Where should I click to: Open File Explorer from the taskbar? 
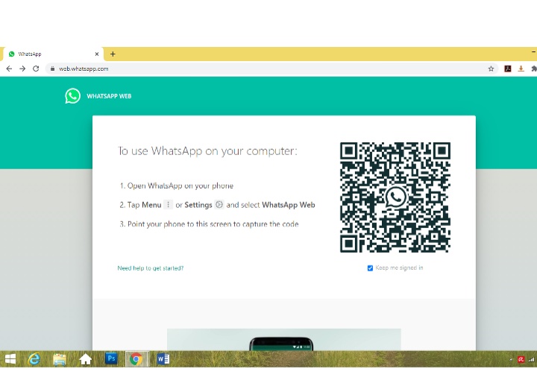point(60,359)
